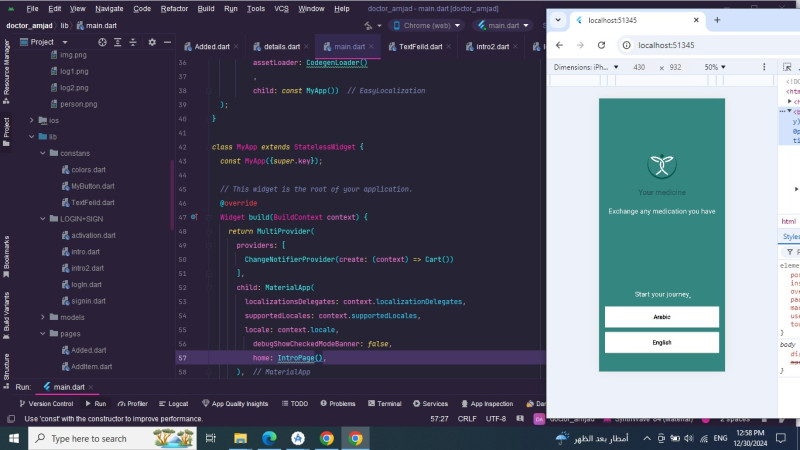This screenshot has height=450, width=800.
Task: Expand the models folder in the tree
Action: point(41,317)
